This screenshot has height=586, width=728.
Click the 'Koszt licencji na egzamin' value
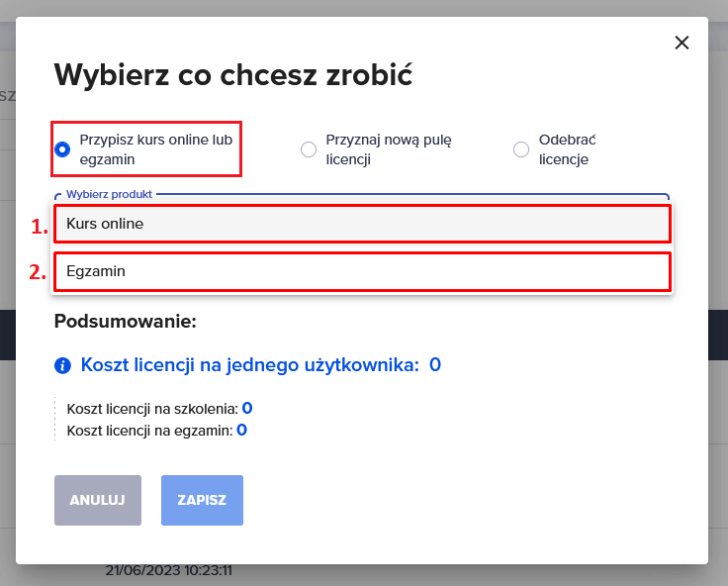(241, 430)
